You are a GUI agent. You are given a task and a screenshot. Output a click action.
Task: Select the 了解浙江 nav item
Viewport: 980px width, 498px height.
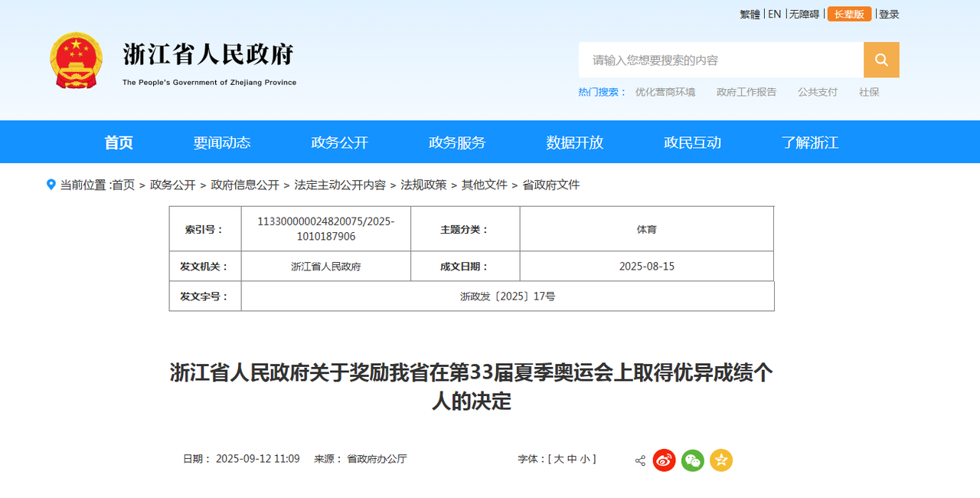[810, 143]
